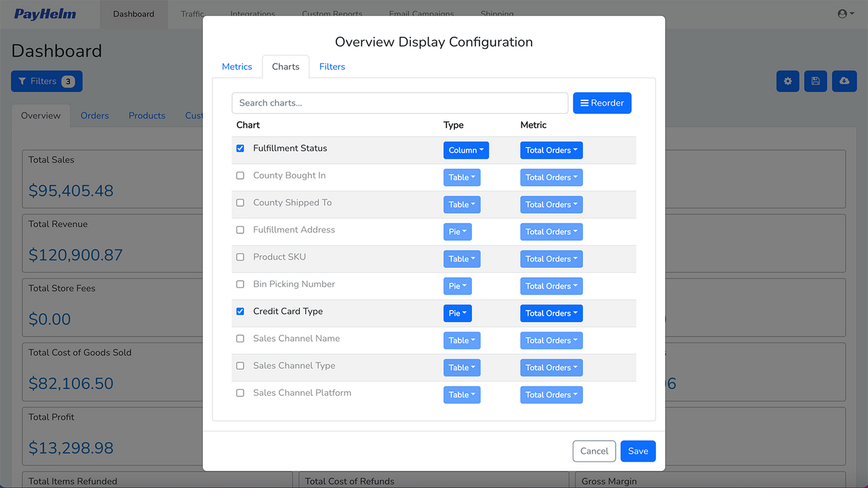This screenshot has width=868, height=488.
Task: Click the Reorder button with hamburger icon
Action: tap(602, 102)
